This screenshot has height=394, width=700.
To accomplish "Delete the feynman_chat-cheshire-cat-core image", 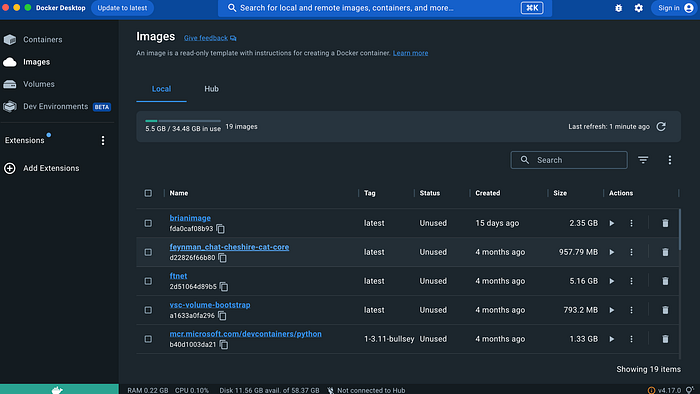I will (x=665, y=252).
